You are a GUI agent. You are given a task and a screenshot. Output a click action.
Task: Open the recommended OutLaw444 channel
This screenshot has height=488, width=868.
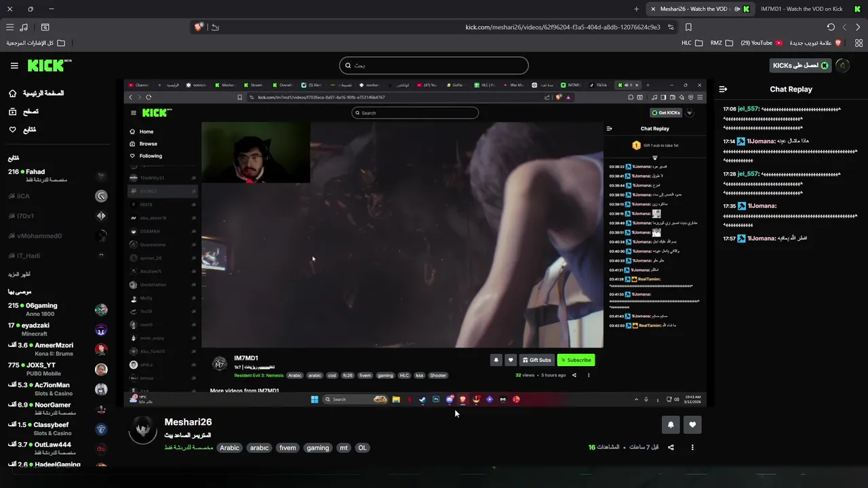click(x=58, y=448)
